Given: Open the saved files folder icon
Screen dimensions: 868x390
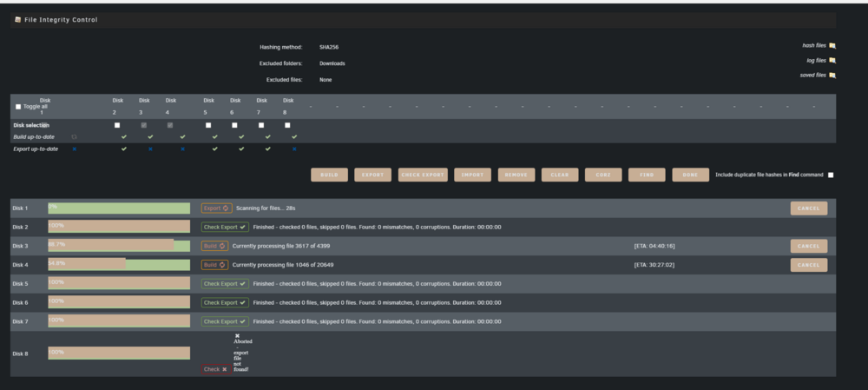Looking at the screenshot, I should point(832,76).
